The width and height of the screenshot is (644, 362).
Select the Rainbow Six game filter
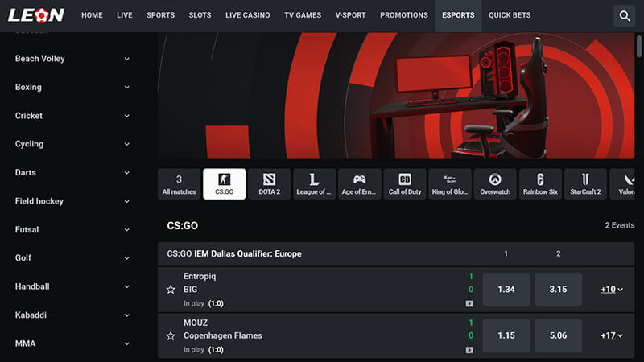click(540, 184)
